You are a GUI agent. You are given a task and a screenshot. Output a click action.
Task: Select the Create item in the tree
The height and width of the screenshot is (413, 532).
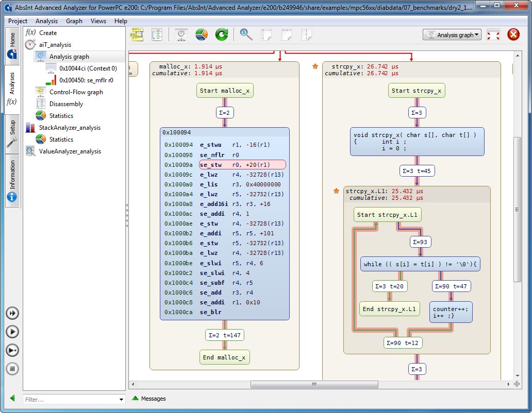click(x=48, y=33)
